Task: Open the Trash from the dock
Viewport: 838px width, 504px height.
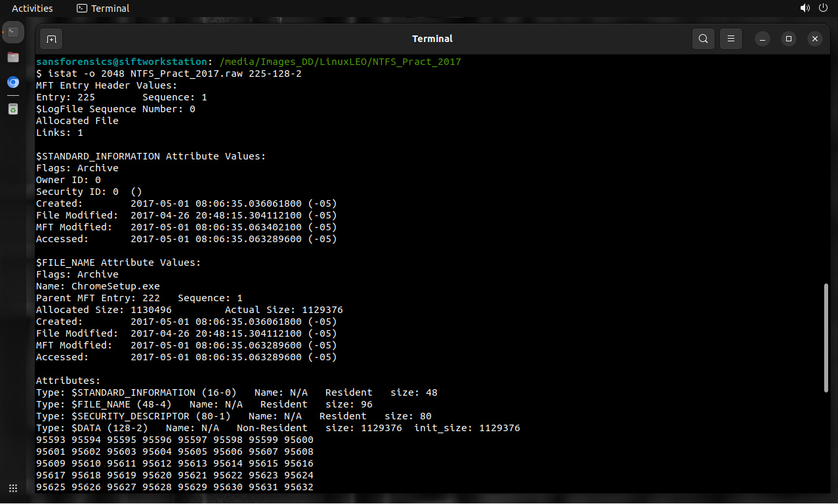Action: coord(13,109)
